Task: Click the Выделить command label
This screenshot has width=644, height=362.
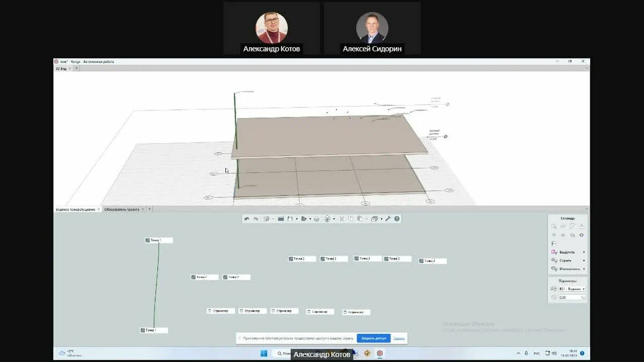Action: (567, 252)
